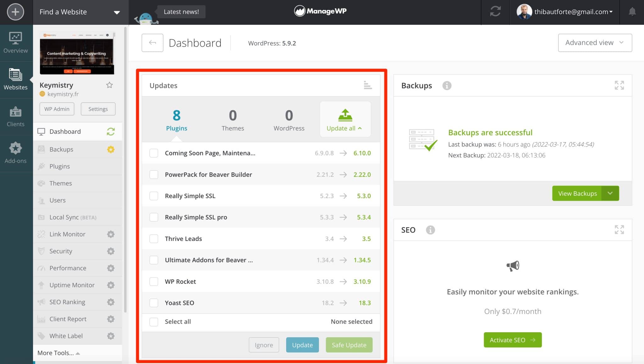Click the Websites icon in sidebar
The width and height of the screenshot is (644, 364).
point(15,80)
